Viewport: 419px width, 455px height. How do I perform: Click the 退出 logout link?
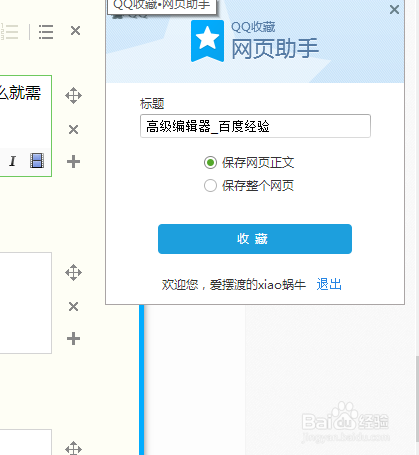click(329, 284)
